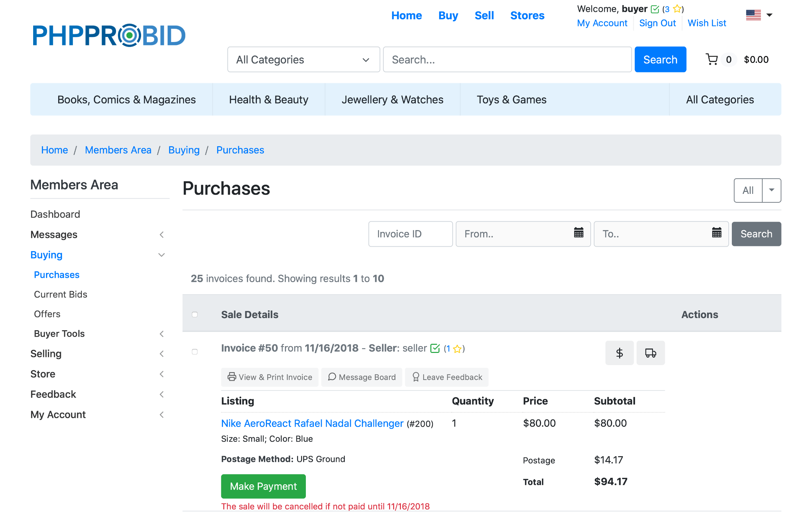The image size is (812, 515).
Task: Select Jewellery & Watches category tab
Action: pyautogui.click(x=392, y=99)
